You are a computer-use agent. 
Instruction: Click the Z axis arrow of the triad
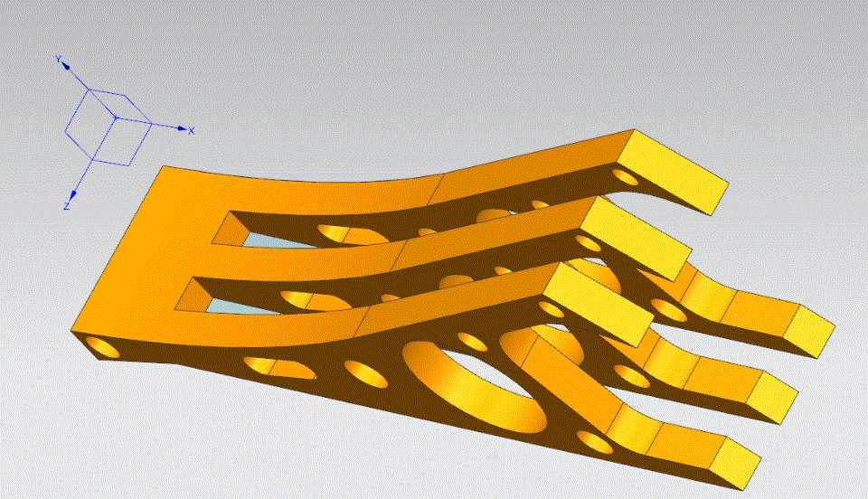[x=72, y=194]
